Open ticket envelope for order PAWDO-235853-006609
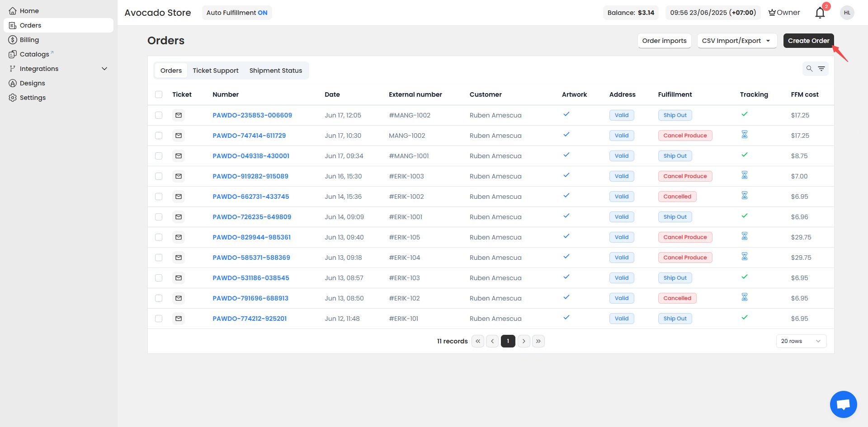 click(x=179, y=115)
